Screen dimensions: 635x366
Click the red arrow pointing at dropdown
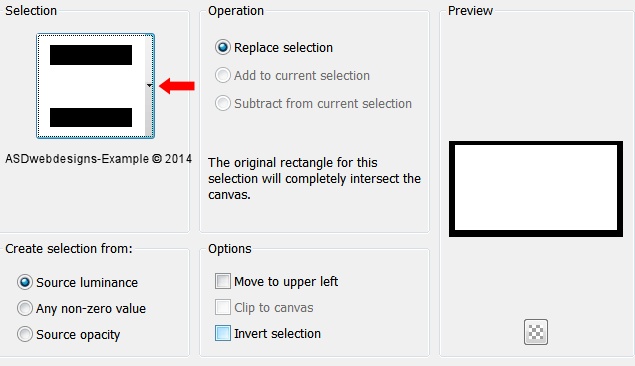(x=177, y=86)
